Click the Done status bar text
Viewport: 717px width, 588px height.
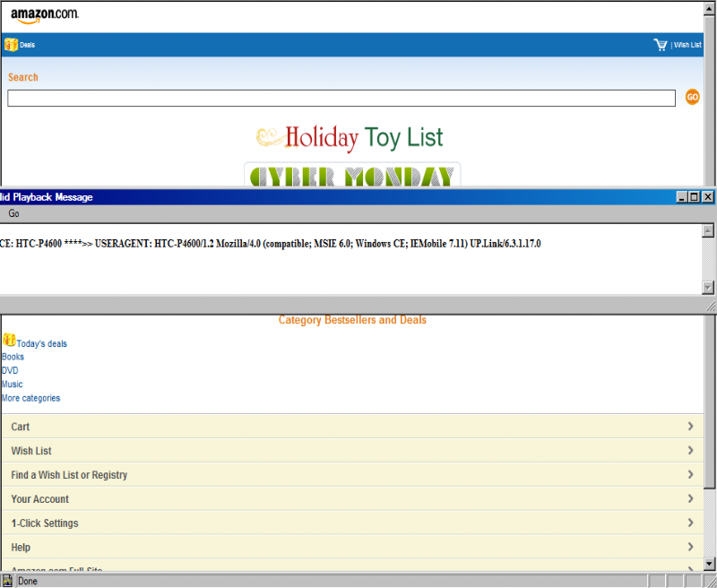click(x=28, y=581)
